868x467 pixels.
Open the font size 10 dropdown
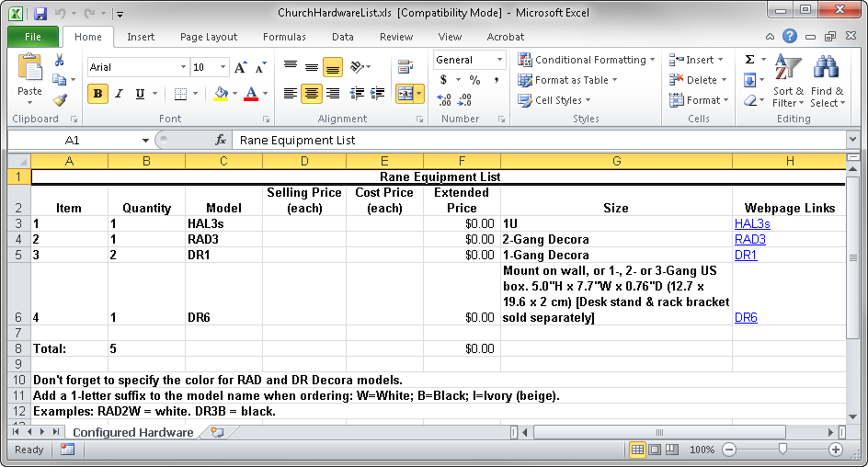tap(223, 67)
